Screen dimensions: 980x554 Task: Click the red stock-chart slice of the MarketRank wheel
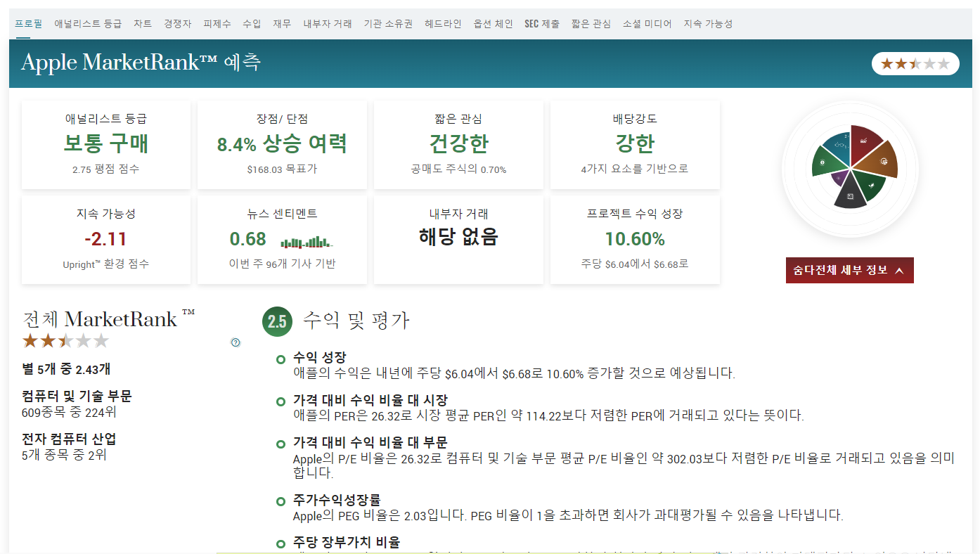[x=863, y=141]
